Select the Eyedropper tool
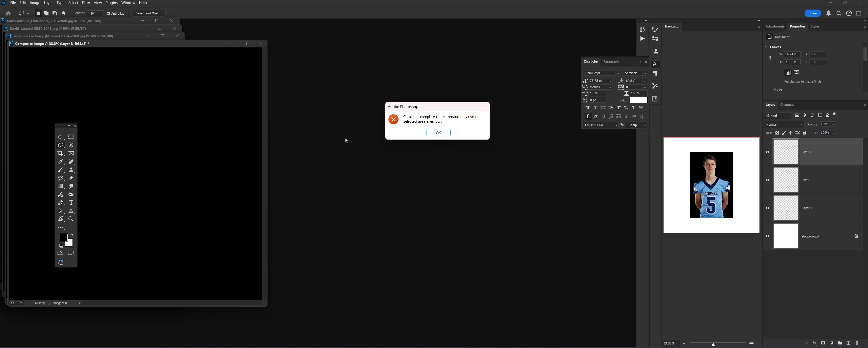Viewport: 868px width, 348px height. coord(60,162)
